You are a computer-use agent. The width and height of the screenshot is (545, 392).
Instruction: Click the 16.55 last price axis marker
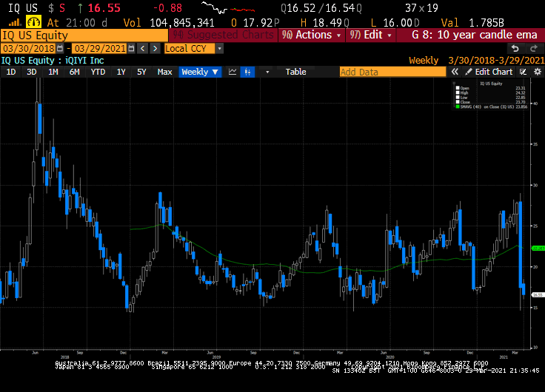click(x=538, y=295)
